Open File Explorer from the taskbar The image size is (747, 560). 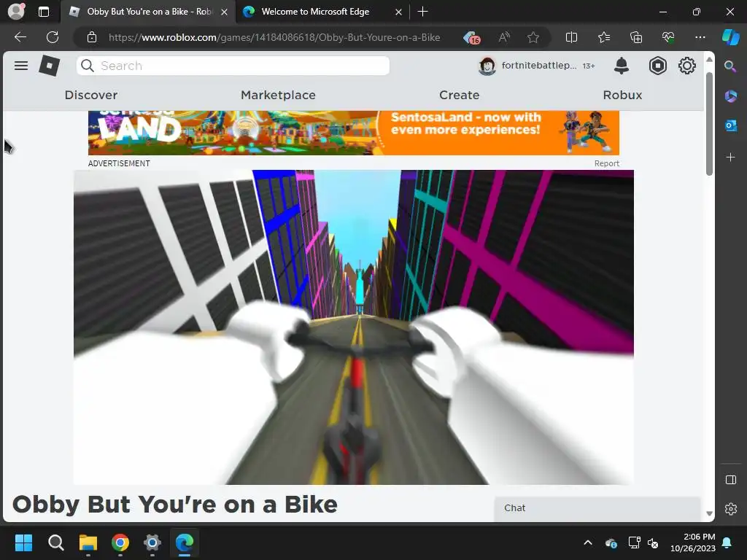88,542
